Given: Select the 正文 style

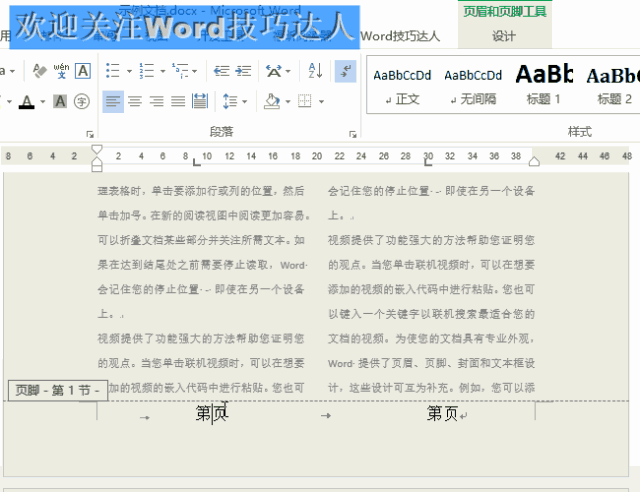Looking at the screenshot, I should pos(402,87).
